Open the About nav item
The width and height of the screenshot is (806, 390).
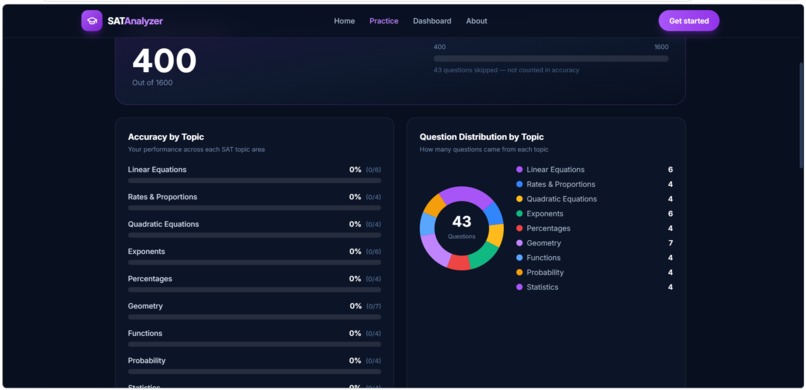pos(477,21)
